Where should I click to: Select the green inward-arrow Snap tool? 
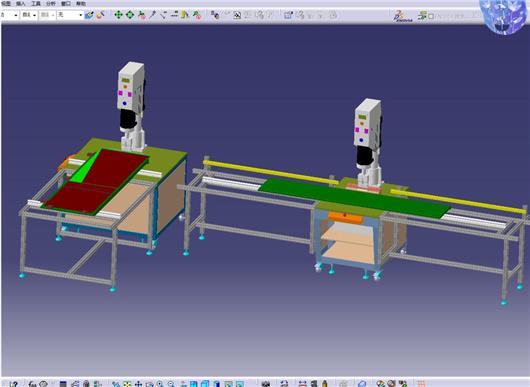tap(130, 15)
